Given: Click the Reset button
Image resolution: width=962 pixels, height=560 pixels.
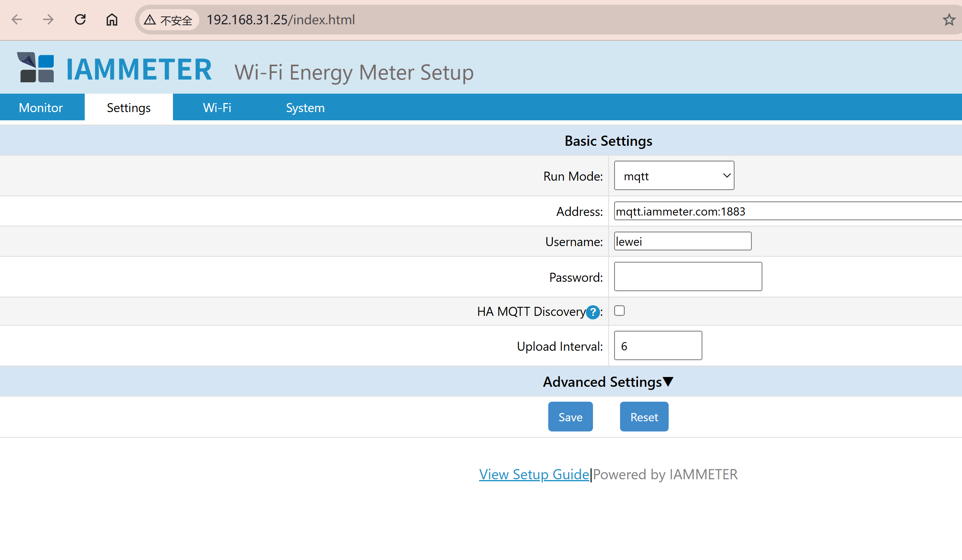Looking at the screenshot, I should (644, 417).
